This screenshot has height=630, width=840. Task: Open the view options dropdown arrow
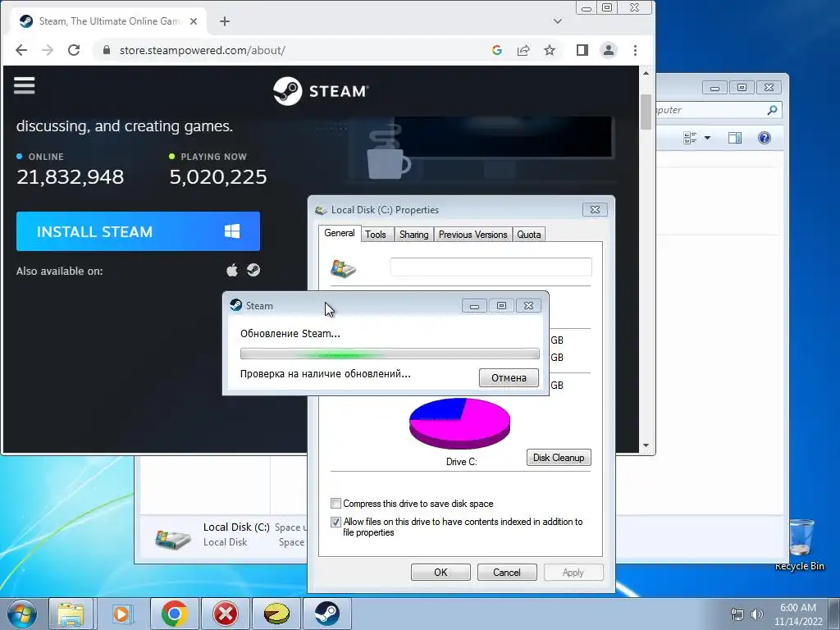point(707,138)
